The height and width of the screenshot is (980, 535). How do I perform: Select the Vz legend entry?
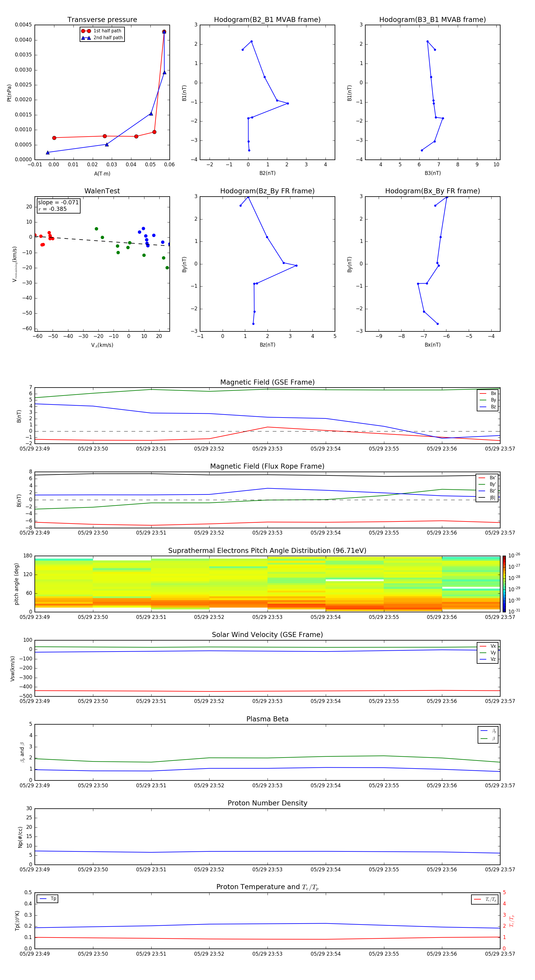click(x=488, y=659)
